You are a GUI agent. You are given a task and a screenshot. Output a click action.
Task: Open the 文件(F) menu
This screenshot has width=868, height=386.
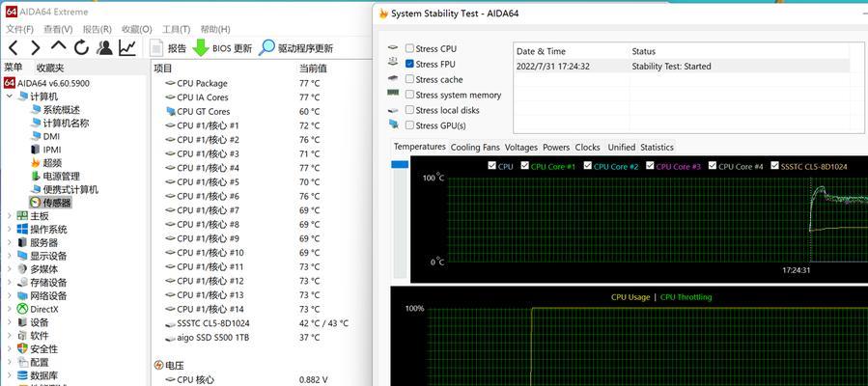click(19, 29)
